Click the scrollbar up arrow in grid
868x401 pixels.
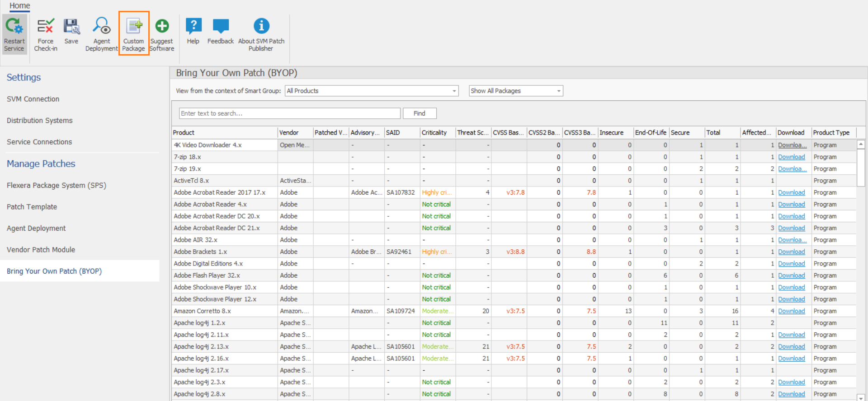[861, 145]
